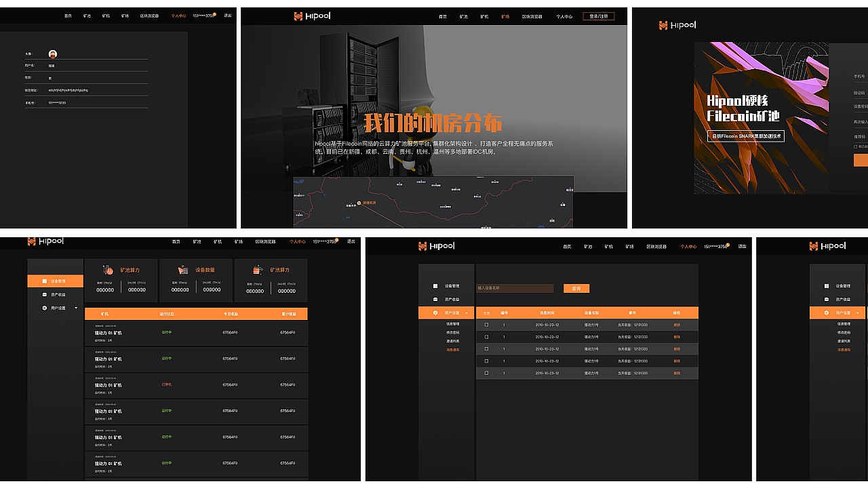Click the icon on the last 矿池算力 card

click(257, 270)
